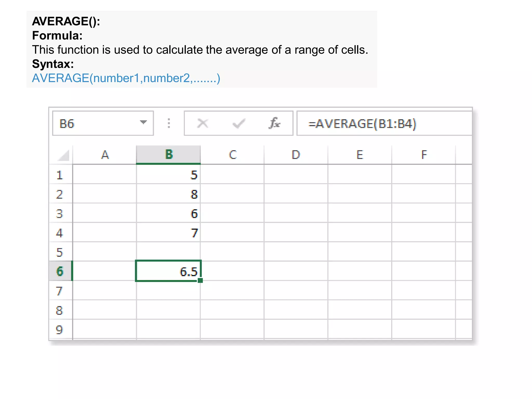
Task: Select column E header
Action: [x=360, y=155]
